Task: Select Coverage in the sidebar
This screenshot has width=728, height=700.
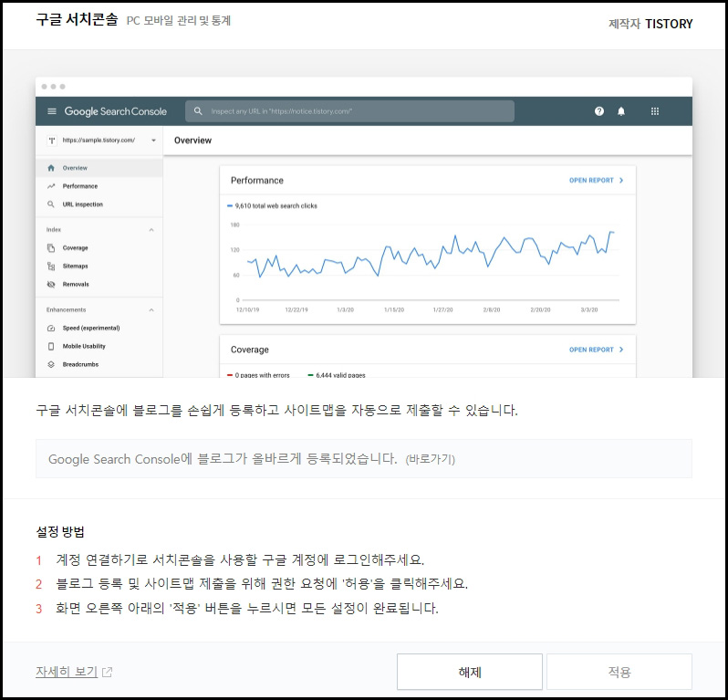Action: point(99,247)
